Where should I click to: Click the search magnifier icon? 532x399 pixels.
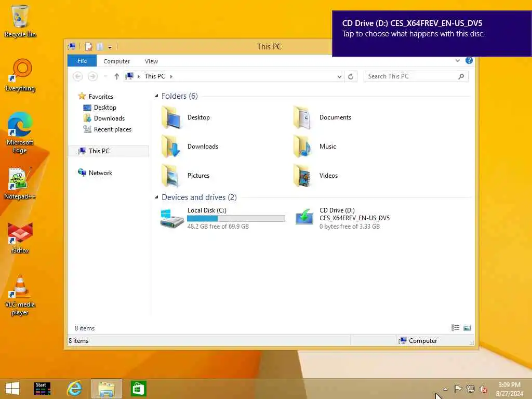(461, 76)
